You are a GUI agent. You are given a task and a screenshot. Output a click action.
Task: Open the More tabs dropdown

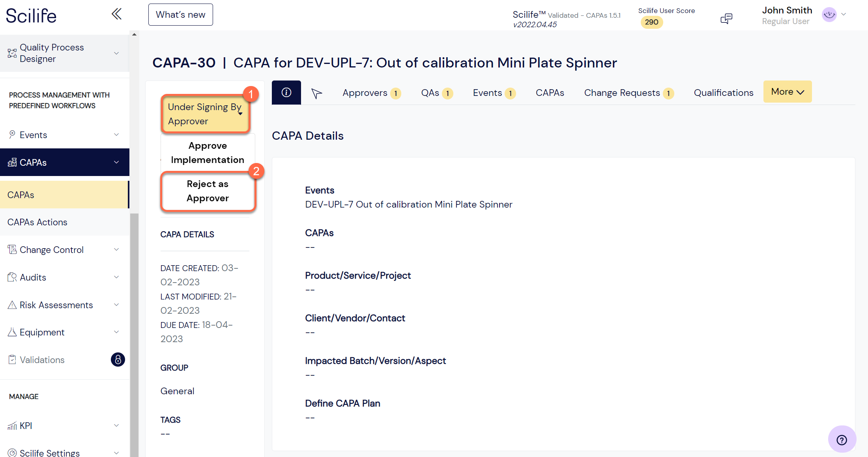787,92
